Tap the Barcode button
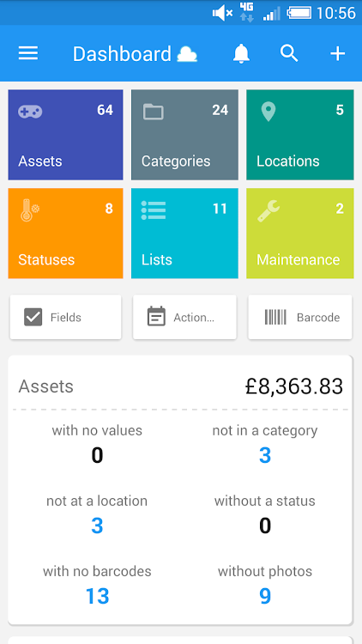The width and height of the screenshot is (362, 644). pyautogui.click(x=300, y=317)
